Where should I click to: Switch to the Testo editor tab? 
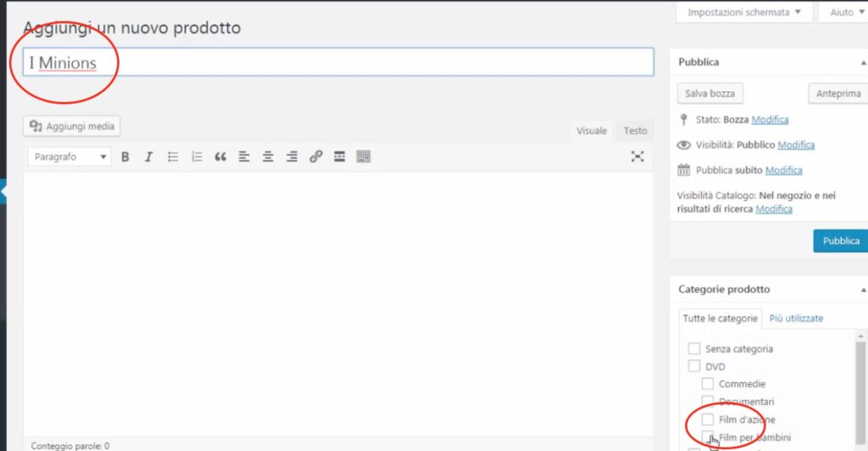[x=635, y=131]
